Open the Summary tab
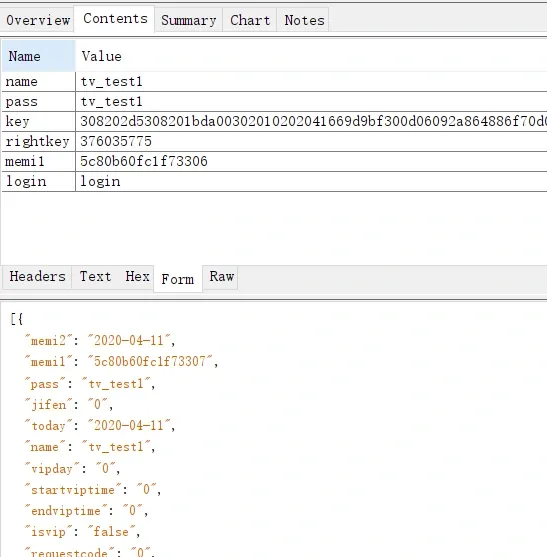The height and width of the screenshot is (557, 547). (189, 20)
